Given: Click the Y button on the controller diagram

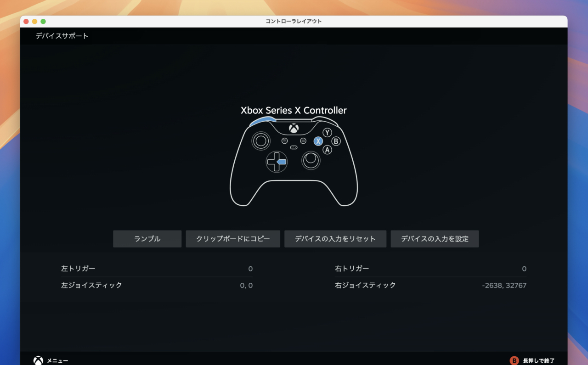Looking at the screenshot, I should [327, 132].
